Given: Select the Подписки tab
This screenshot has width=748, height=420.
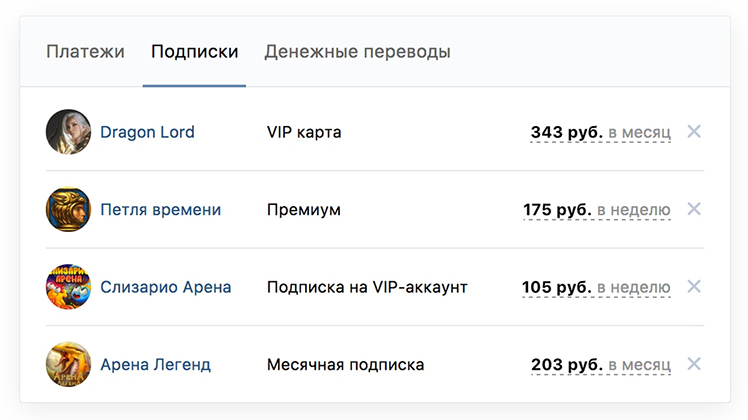Looking at the screenshot, I should (195, 52).
